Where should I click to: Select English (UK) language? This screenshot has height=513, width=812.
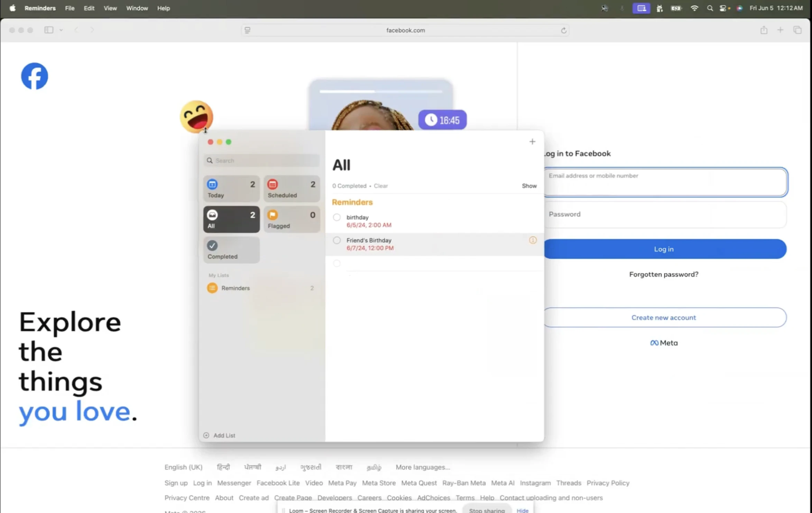tap(183, 467)
